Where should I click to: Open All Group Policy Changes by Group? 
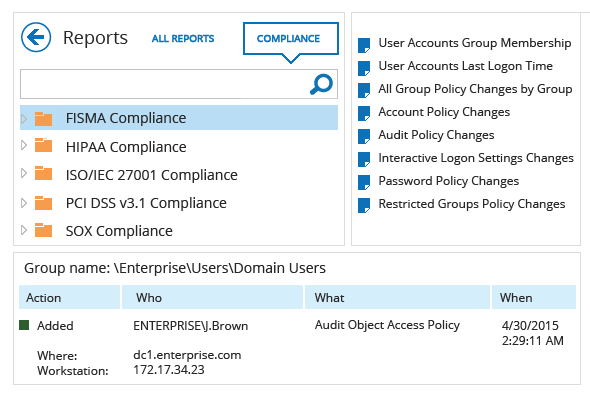pos(475,89)
